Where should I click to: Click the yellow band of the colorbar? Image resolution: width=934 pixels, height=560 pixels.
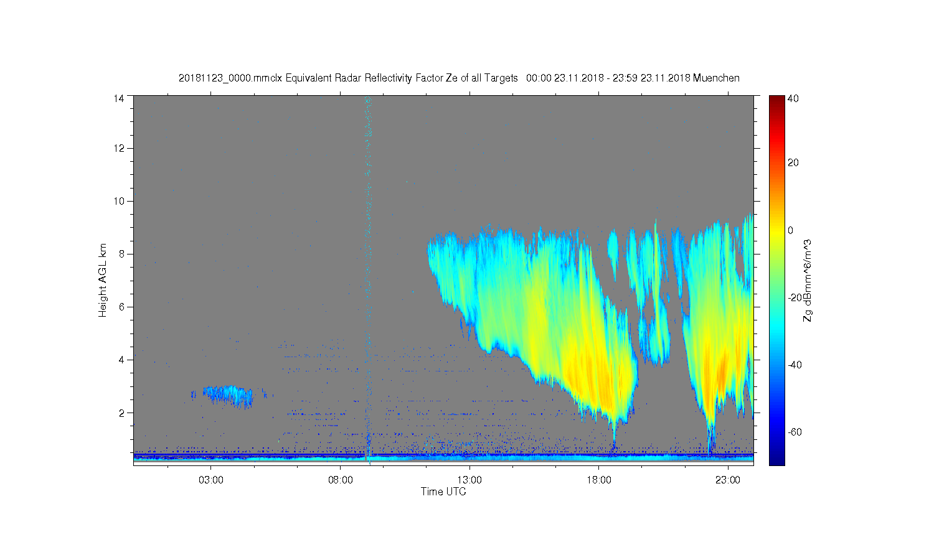(776, 233)
